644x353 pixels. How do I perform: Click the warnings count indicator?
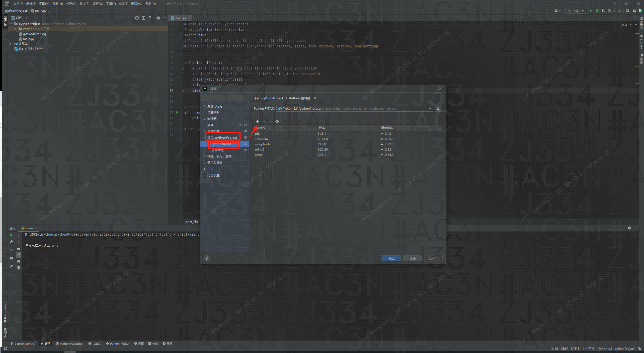coord(624,25)
